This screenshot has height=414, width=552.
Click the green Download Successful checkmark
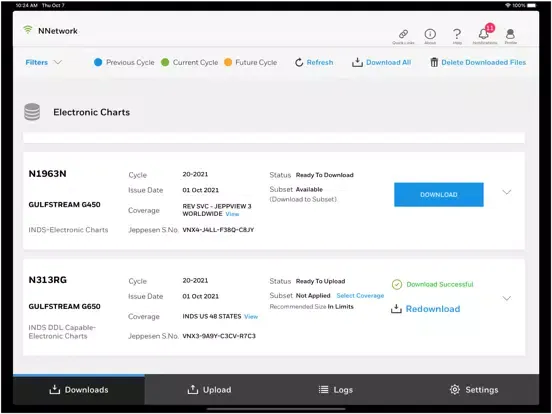[397, 284]
